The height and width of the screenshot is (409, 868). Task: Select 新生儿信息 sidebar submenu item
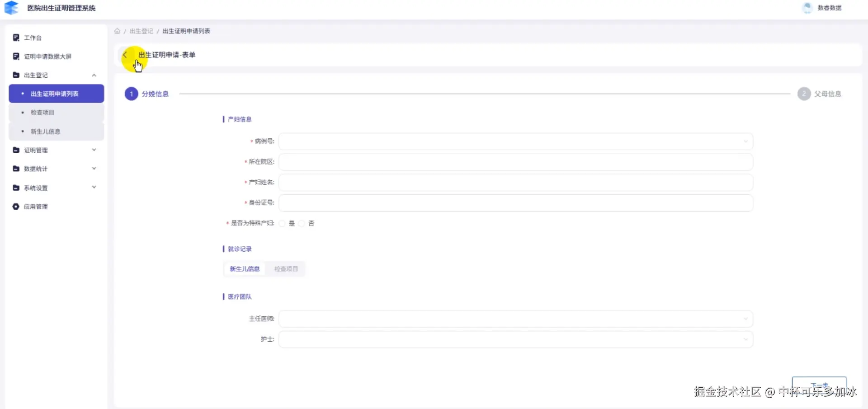point(56,132)
